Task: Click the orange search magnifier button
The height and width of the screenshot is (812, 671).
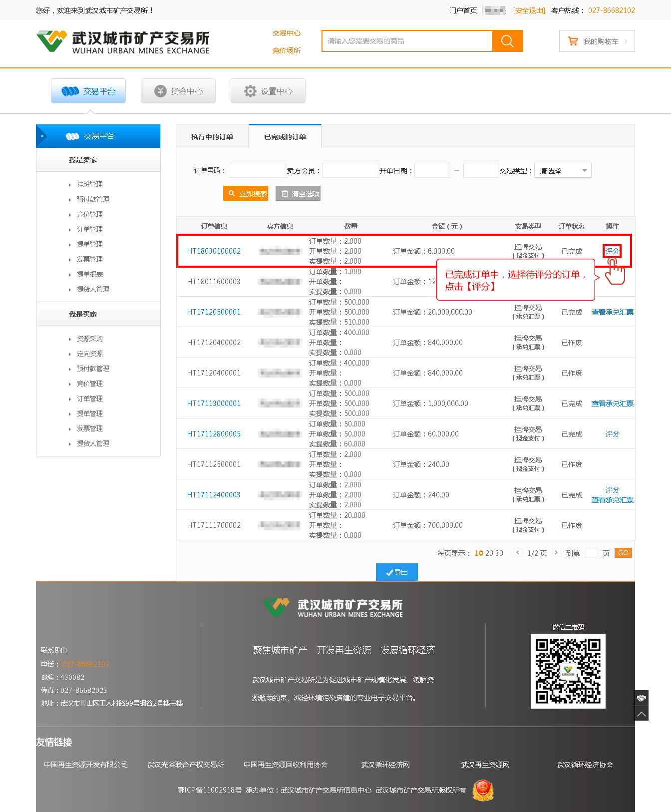Action: 507,41
